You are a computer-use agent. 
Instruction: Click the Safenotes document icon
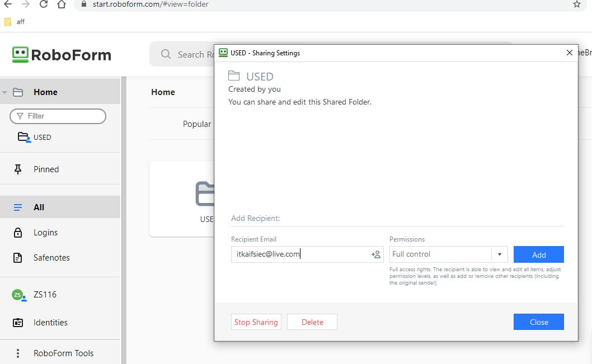point(18,258)
